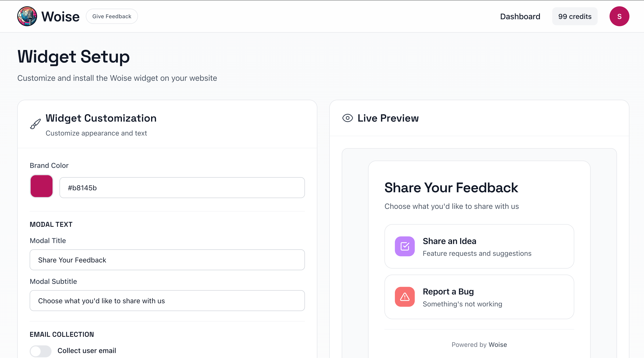Click the Modal Subtitle text field
Image resolution: width=644 pixels, height=358 pixels.
[x=167, y=301]
